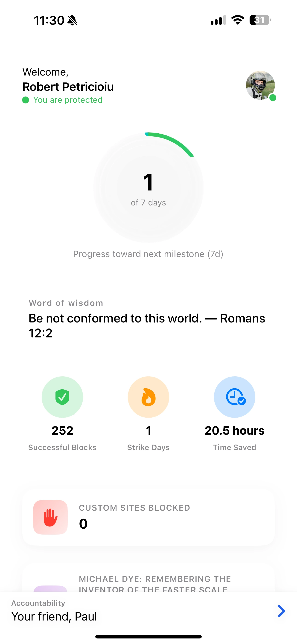Open the profile picture avatar
The image size is (297, 644).
260,85
